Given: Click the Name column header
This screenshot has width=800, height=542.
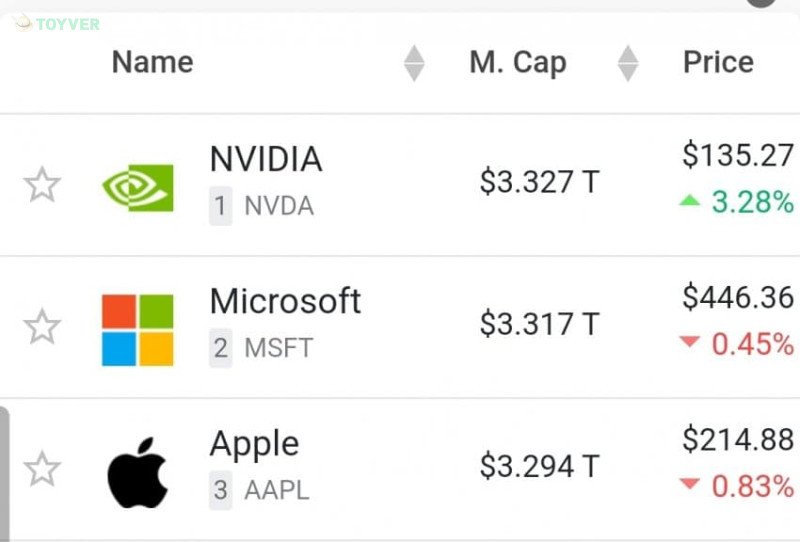Looking at the screenshot, I should click(152, 62).
